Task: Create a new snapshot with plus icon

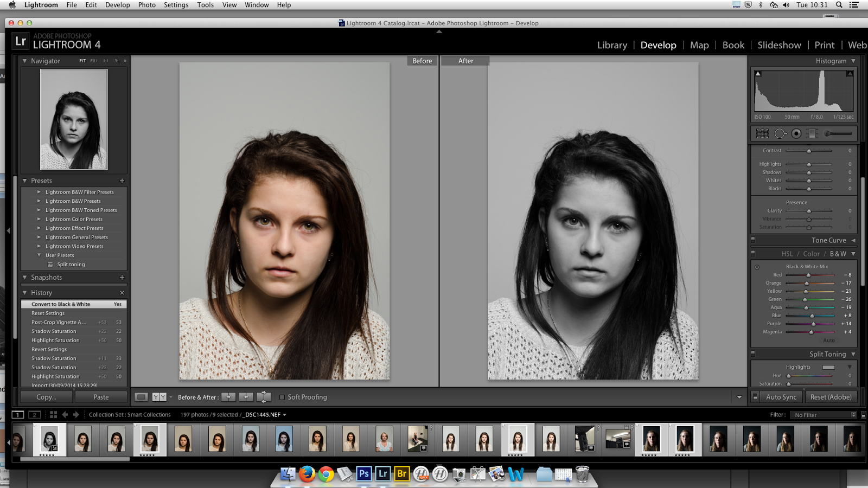Action: pyautogui.click(x=122, y=277)
